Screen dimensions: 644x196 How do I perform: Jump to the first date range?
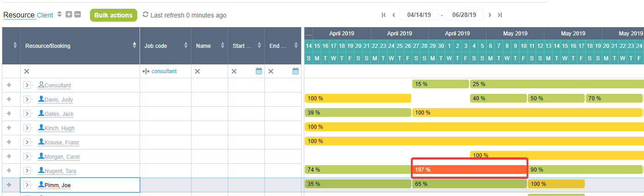[384, 15]
